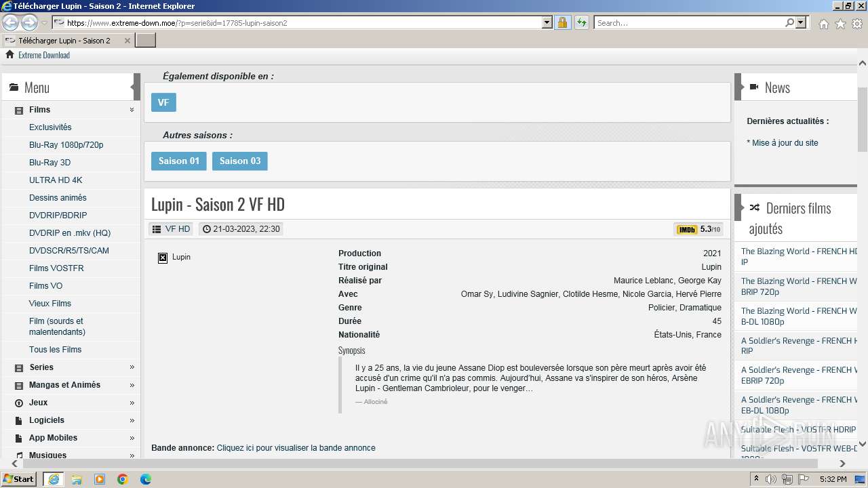
Task: Open the address bar dropdown arrow
Action: tap(547, 23)
